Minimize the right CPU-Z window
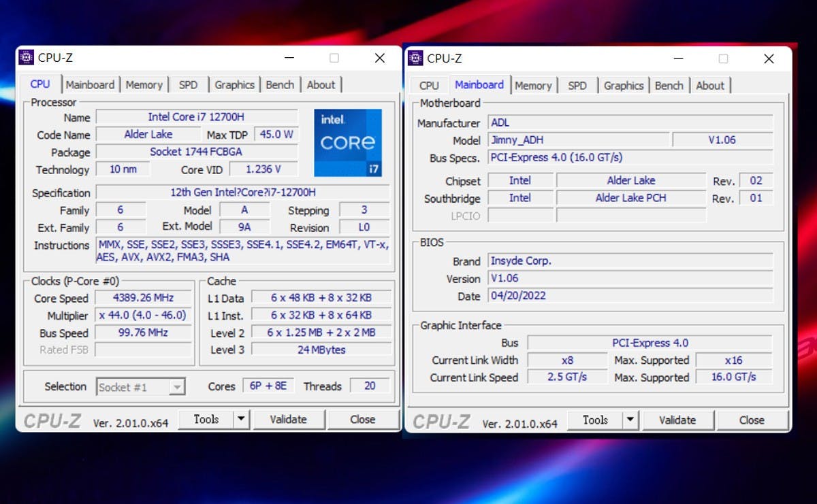Image resolution: width=817 pixels, height=504 pixels. pyautogui.click(x=677, y=59)
